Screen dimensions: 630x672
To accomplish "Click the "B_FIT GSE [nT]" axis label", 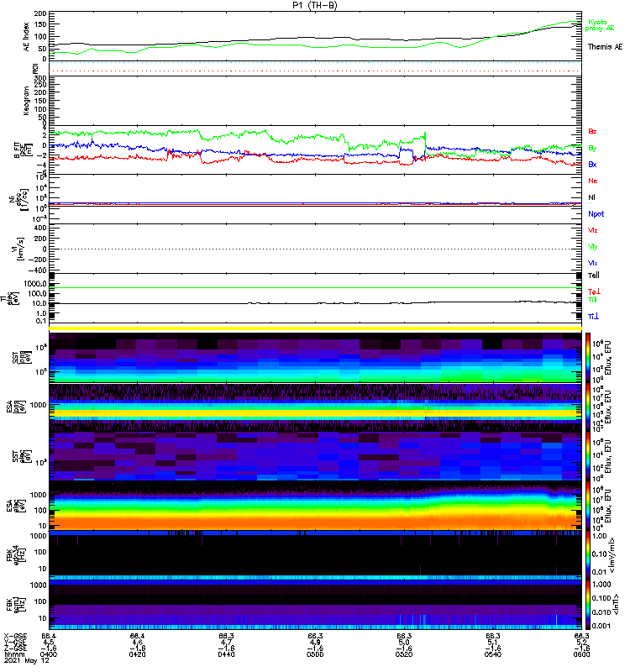I will tap(23, 150).
